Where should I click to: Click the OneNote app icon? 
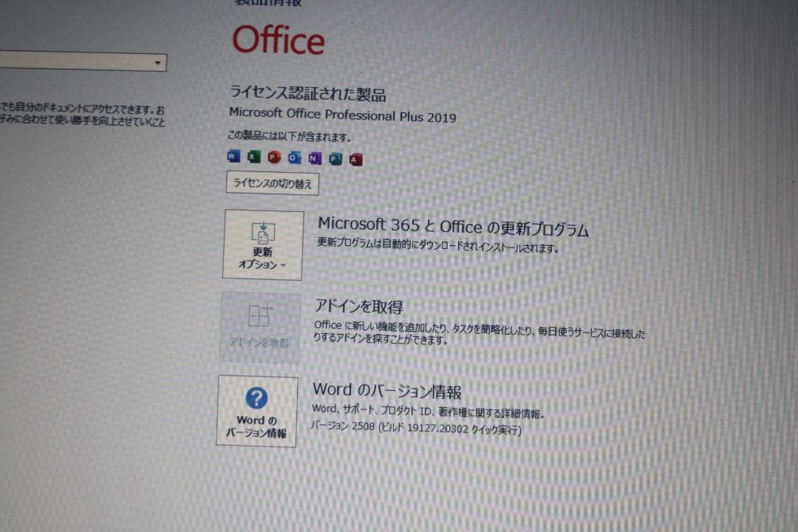tap(315, 158)
